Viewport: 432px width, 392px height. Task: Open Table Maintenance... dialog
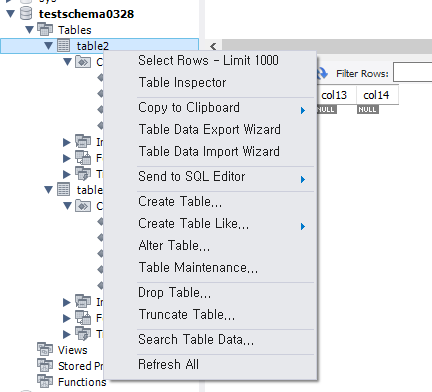coord(198,267)
